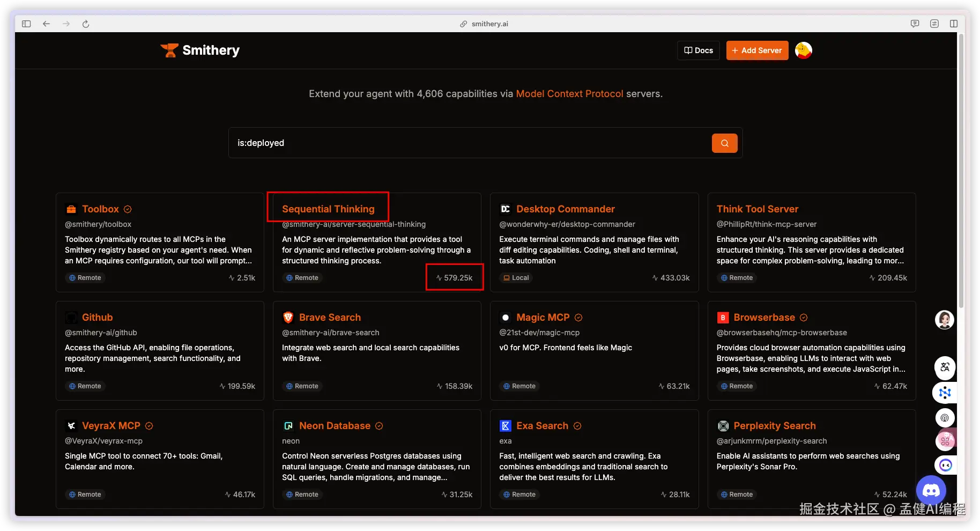The image size is (980, 531).
Task: Click the Perplexity Search logo icon
Action: tap(723, 426)
